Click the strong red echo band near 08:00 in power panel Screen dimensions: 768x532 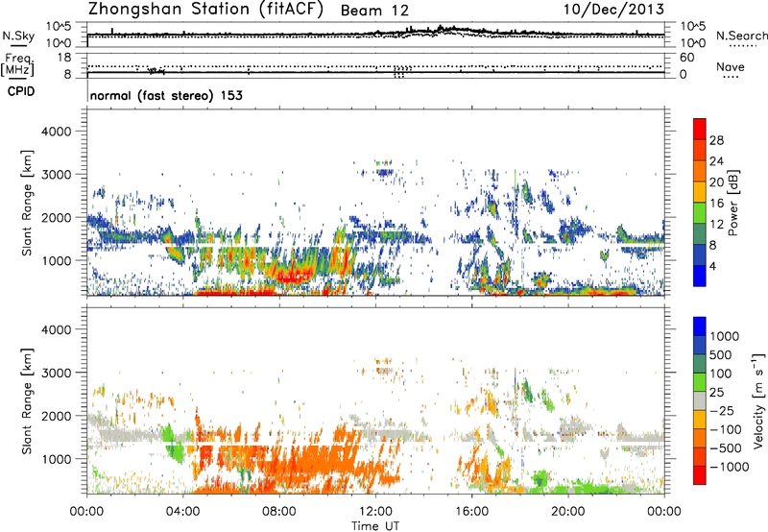293,278
